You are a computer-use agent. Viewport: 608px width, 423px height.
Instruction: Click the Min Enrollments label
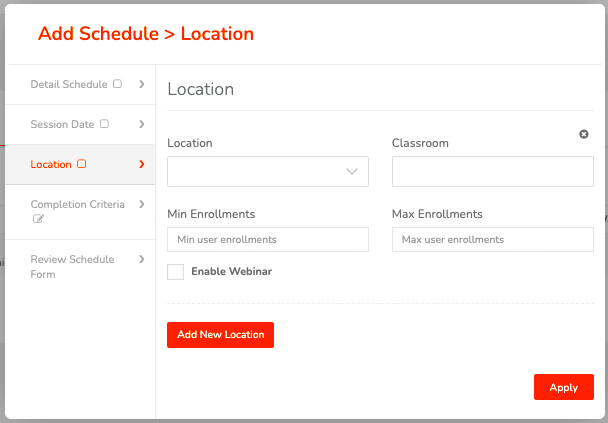pos(211,214)
